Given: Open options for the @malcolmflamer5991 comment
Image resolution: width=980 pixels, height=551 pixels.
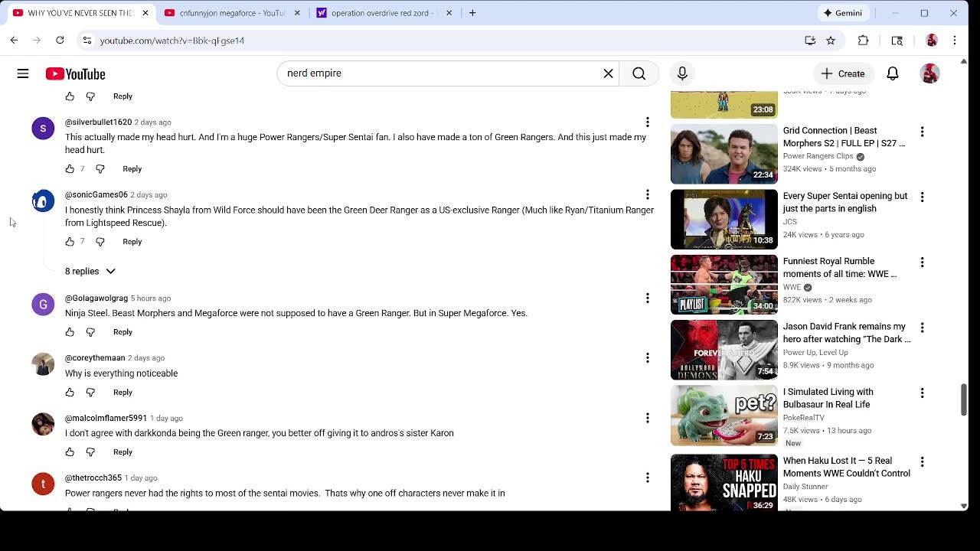Looking at the screenshot, I should [648, 418].
